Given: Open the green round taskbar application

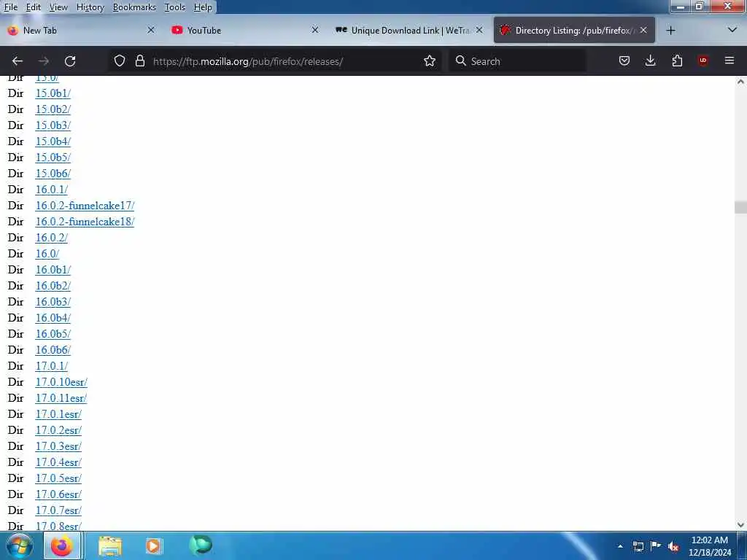Looking at the screenshot, I should (x=201, y=545).
